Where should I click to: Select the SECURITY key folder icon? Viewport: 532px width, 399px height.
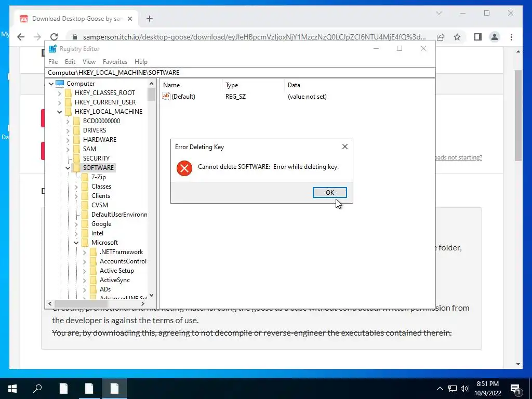click(x=77, y=158)
